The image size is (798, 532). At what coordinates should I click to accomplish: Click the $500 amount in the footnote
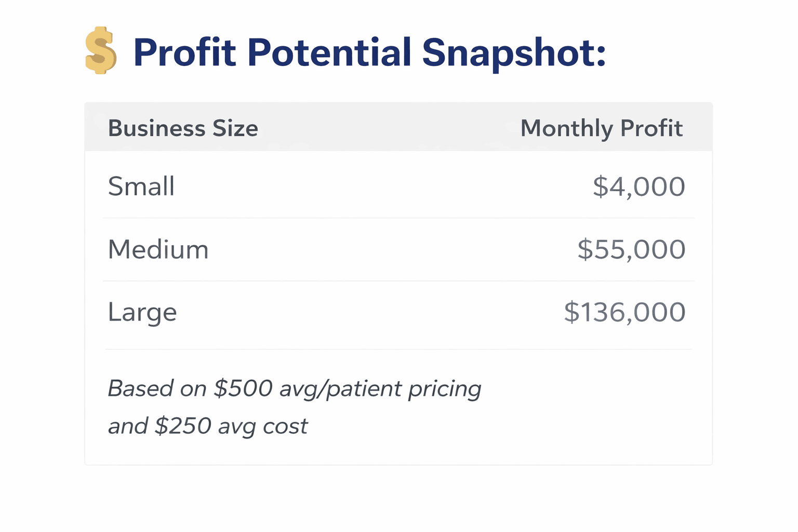243,388
